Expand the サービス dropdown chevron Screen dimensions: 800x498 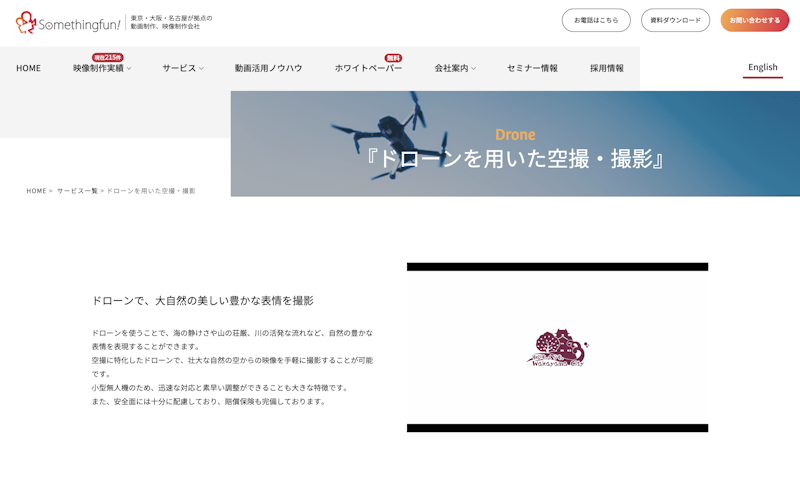[x=201, y=69]
